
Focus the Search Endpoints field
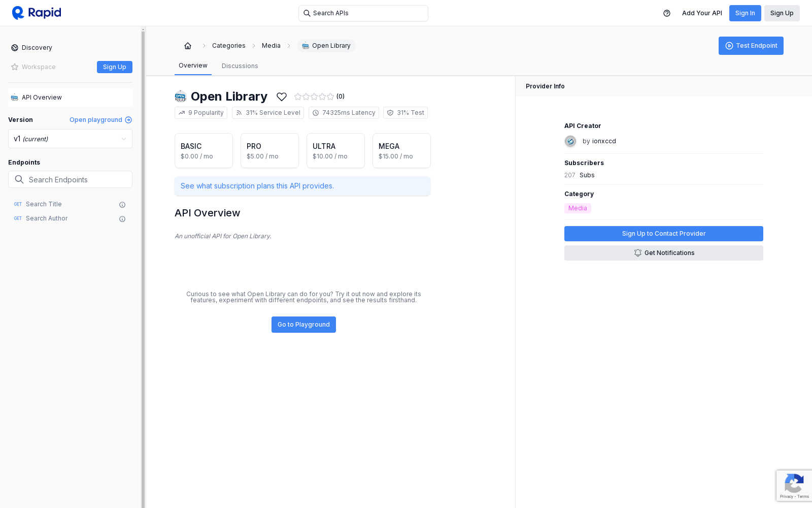click(x=70, y=179)
